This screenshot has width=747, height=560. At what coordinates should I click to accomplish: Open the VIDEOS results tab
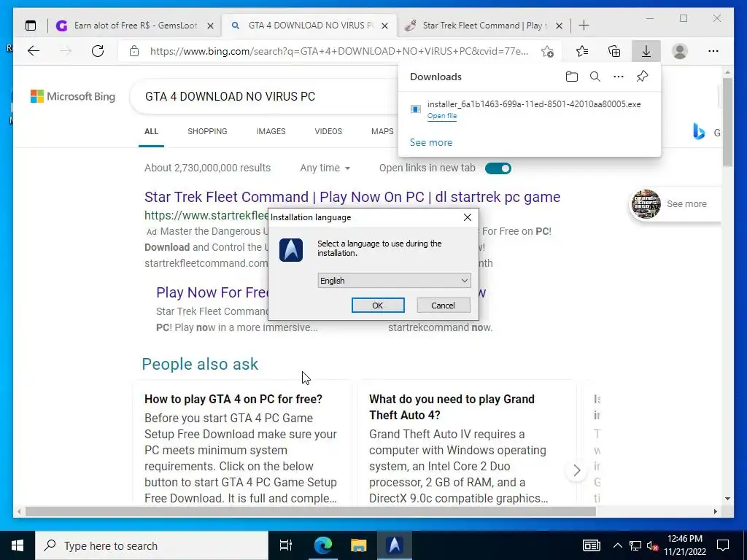[328, 131]
